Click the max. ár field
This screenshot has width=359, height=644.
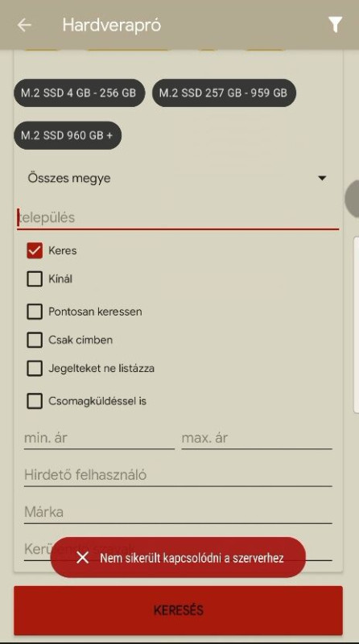257,438
